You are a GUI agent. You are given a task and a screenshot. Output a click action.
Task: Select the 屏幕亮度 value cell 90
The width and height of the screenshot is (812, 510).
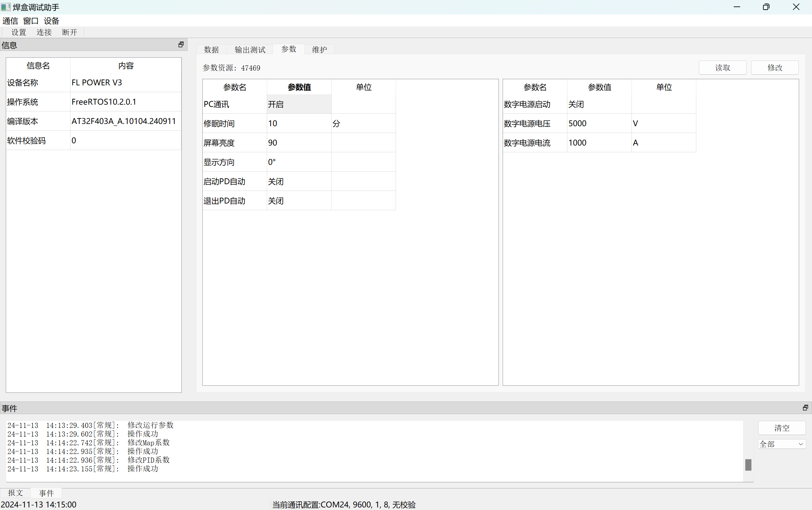(x=299, y=143)
